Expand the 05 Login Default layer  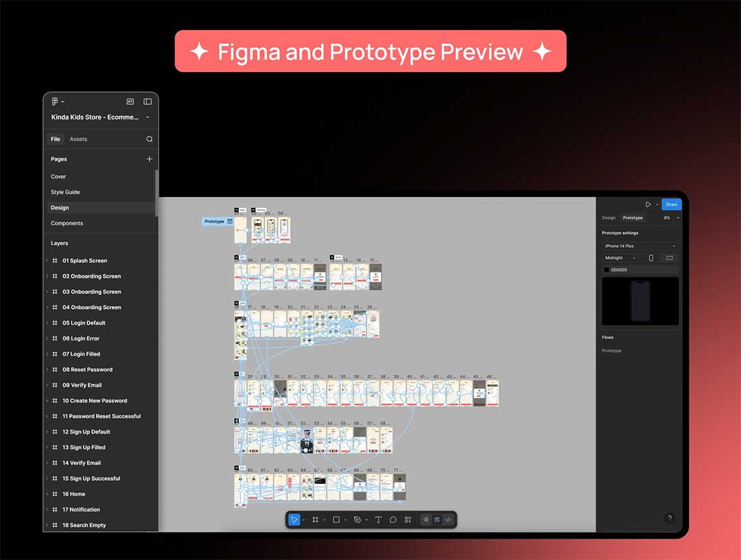[x=47, y=323]
